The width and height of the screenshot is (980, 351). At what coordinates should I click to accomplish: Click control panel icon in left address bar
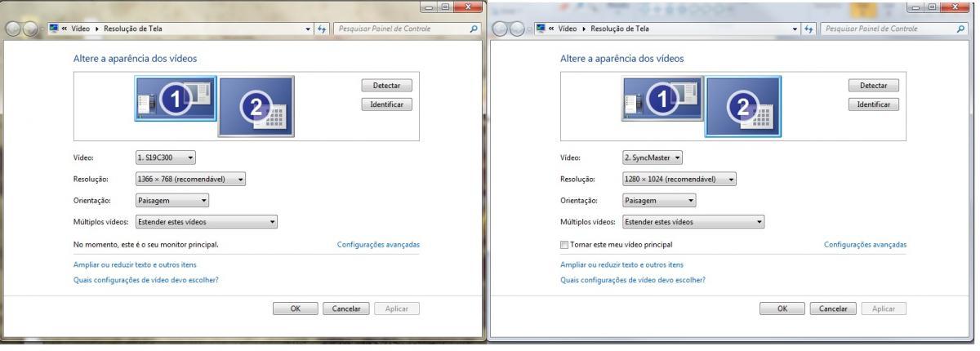click(54, 29)
